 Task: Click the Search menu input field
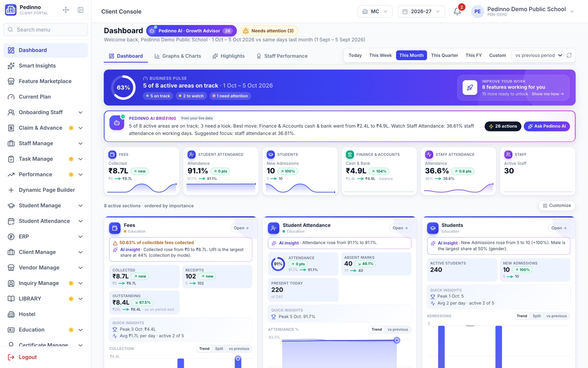coord(46,30)
